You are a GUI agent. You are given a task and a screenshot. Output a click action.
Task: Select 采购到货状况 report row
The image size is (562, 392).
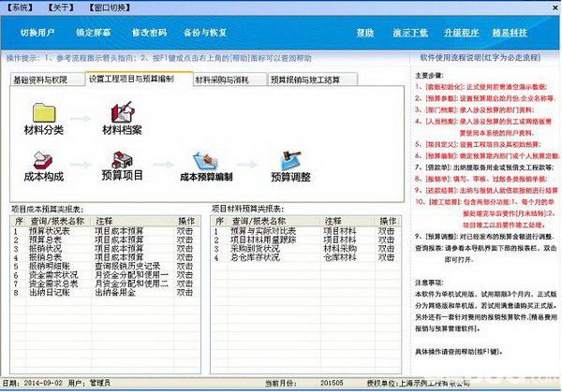(305, 249)
